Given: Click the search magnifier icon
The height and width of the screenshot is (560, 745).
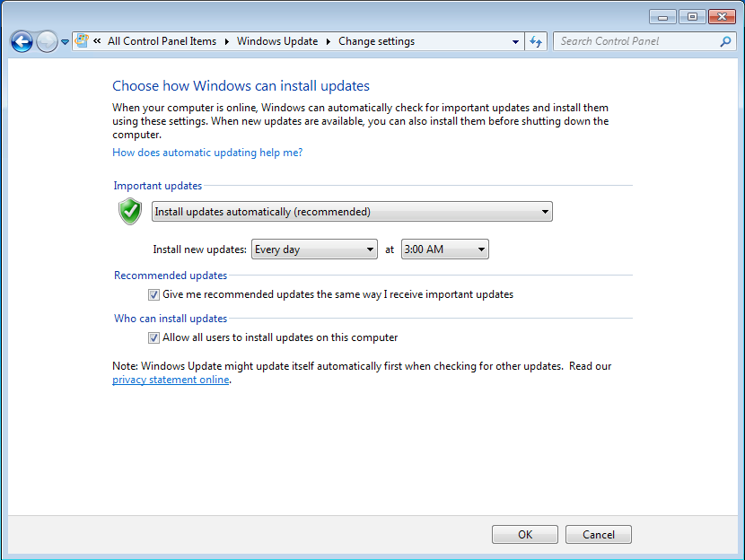Looking at the screenshot, I should tap(725, 41).
